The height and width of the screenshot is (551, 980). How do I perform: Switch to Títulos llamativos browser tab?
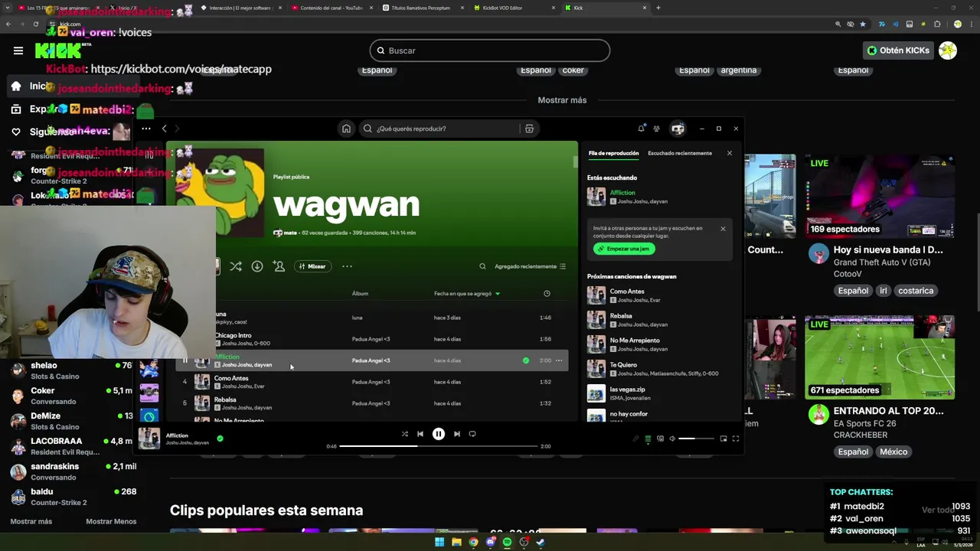click(423, 8)
